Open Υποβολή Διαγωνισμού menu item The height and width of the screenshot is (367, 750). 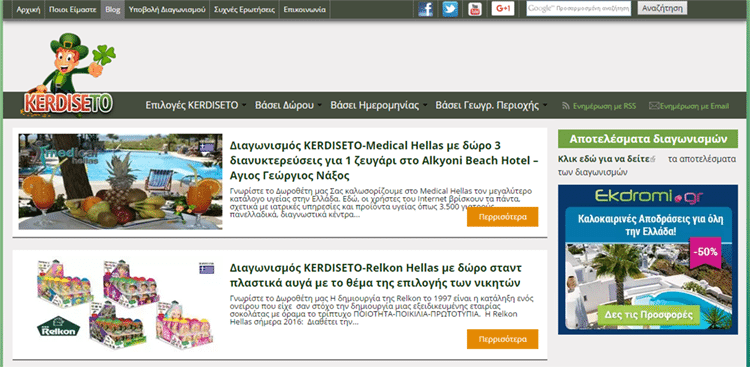167,10
